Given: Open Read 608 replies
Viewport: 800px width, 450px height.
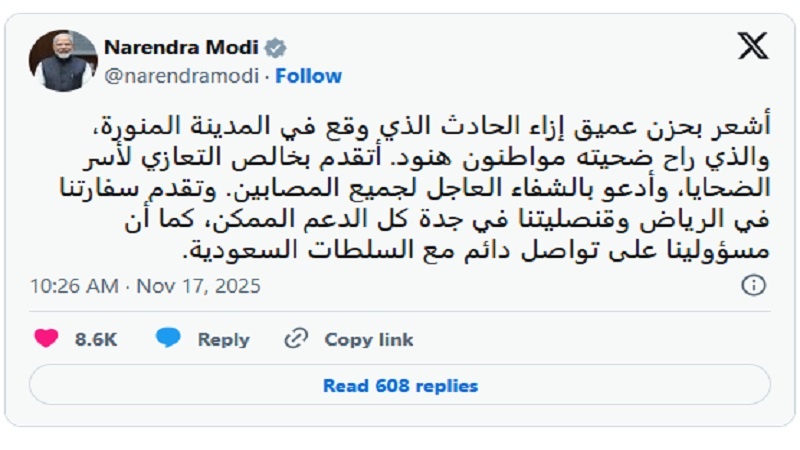Looking at the screenshot, I should [x=400, y=385].
